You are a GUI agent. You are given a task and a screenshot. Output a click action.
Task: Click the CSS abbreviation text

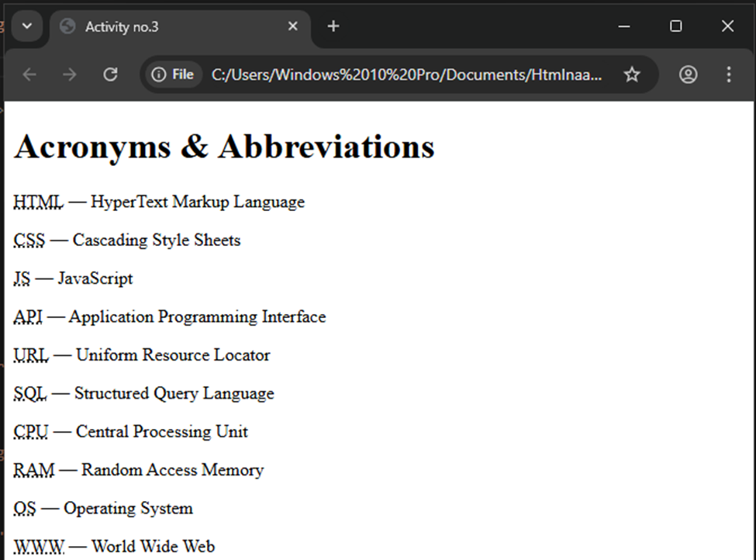29,240
